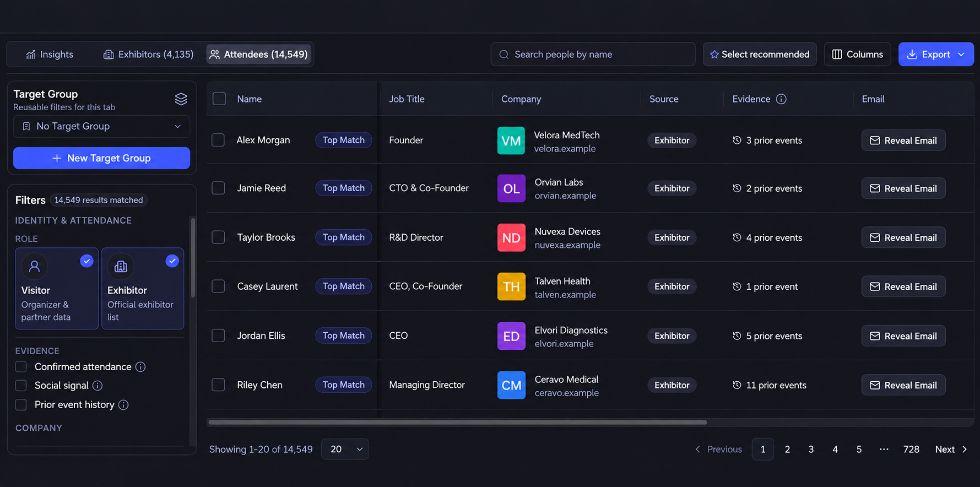
Task: Select the Alex Morgan row checkbox
Action: click(218, 140)
